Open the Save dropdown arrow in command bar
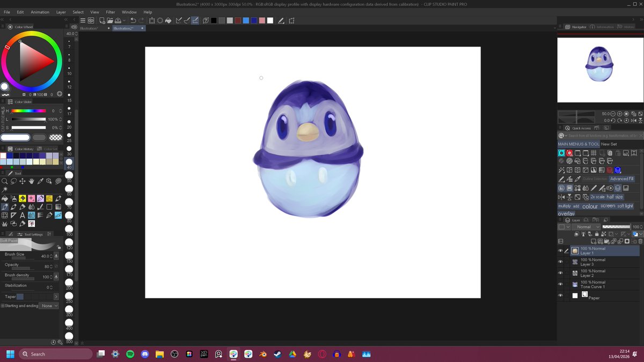This screenshot has height=362, width=644. pyautogui.click(x=124, y=21)
